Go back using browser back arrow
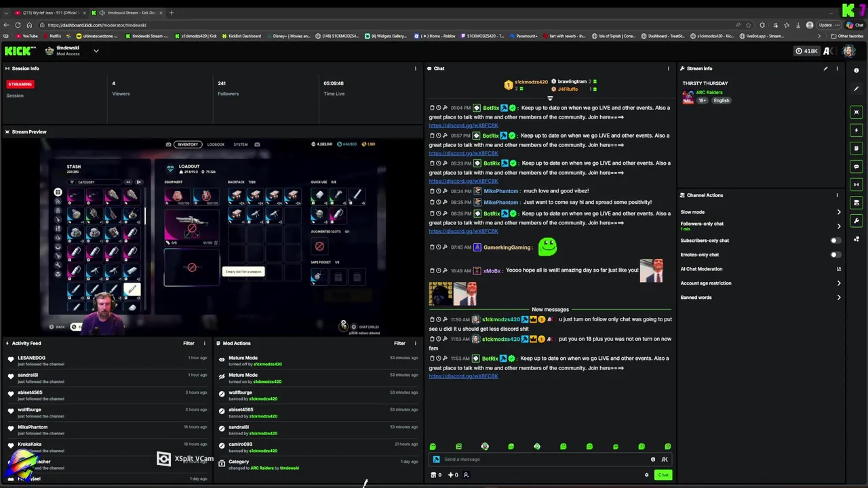This screenshot has width=868, height=488. pyautogui.click(x=6, y=25)
